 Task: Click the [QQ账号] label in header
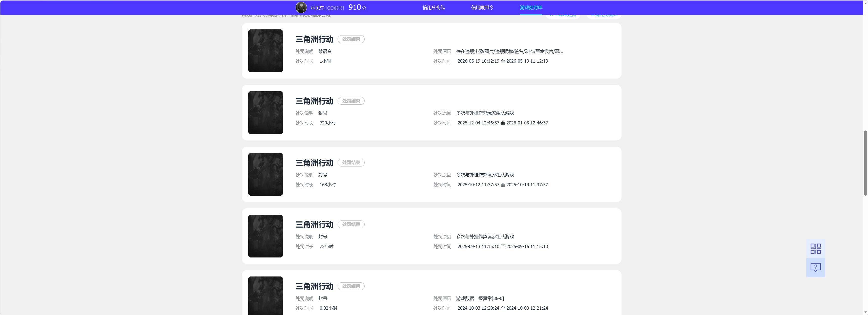335,8
